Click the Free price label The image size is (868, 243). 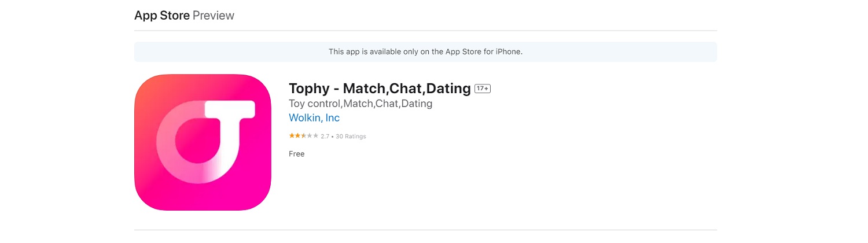point(296,154)
